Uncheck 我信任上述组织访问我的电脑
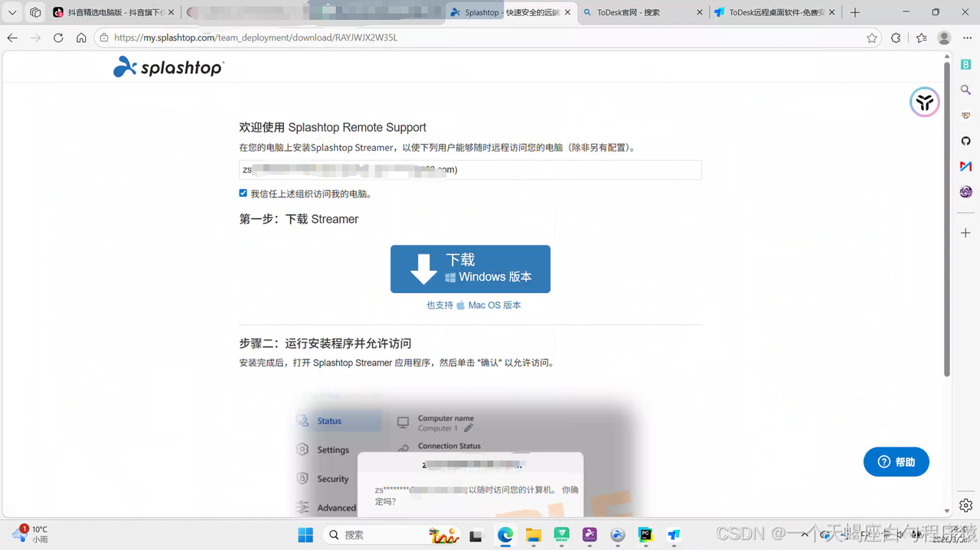 (x=243, y=193)
